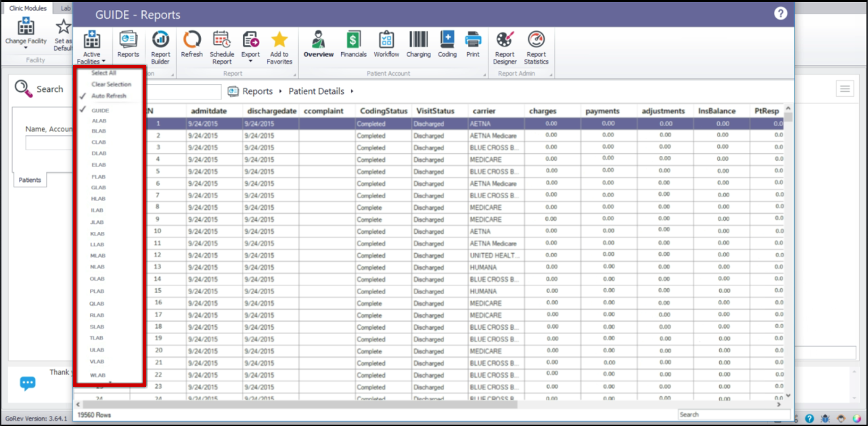
Task: Click the Reports breadcrumb
Action: pyautogui.click(x=258, y=91)
